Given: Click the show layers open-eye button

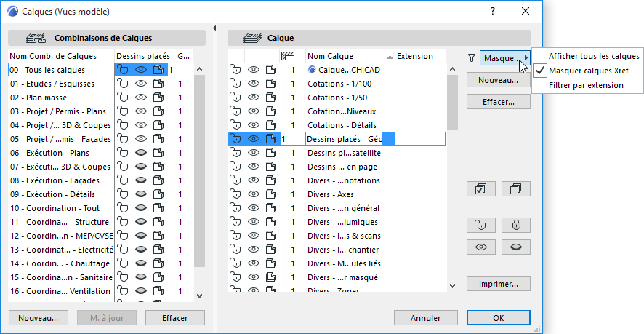Looking at the screenshot, I should (x=480, y=247).
